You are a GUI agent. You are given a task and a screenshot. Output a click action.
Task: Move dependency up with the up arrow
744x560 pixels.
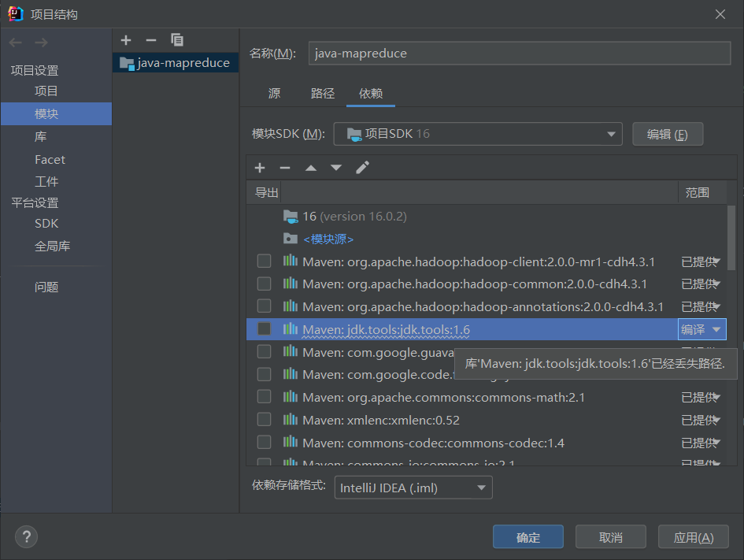click(311, 168)
